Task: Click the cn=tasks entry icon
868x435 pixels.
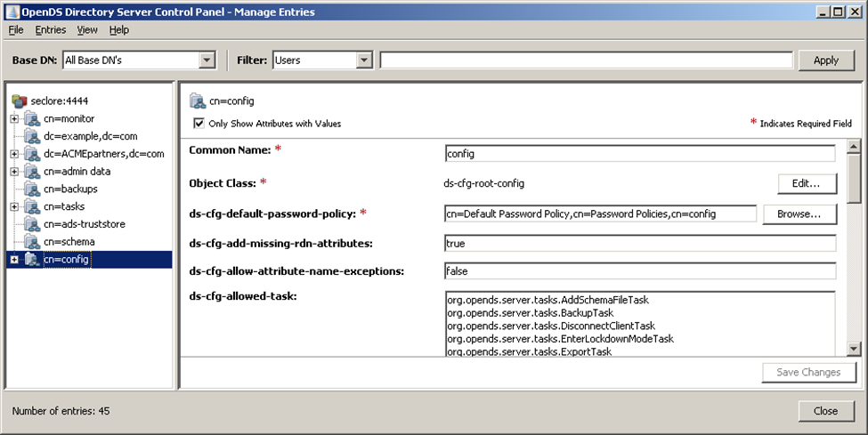Action: (32, 207)
